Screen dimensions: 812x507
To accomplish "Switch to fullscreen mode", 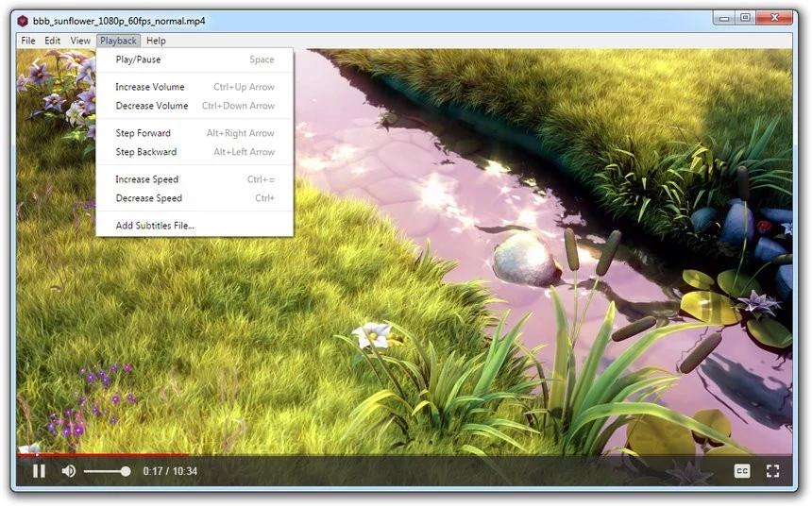I will point(772,471).
